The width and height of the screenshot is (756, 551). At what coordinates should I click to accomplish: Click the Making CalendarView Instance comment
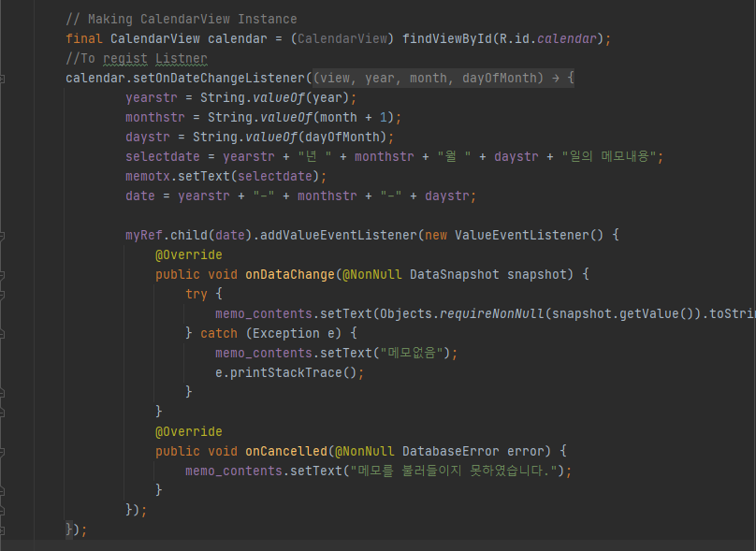(168, 19)
